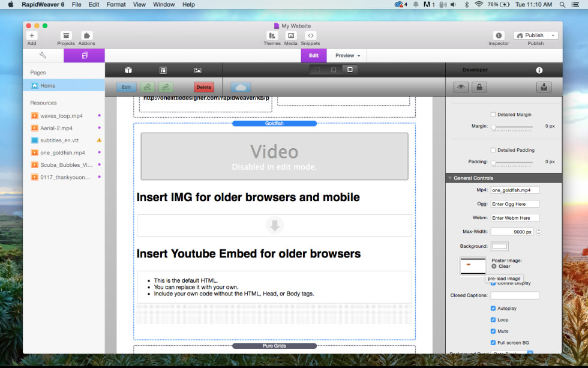The image size is (588, 368).
Task: Select the purple pages sidebar tab
Action: pos(85,55)
